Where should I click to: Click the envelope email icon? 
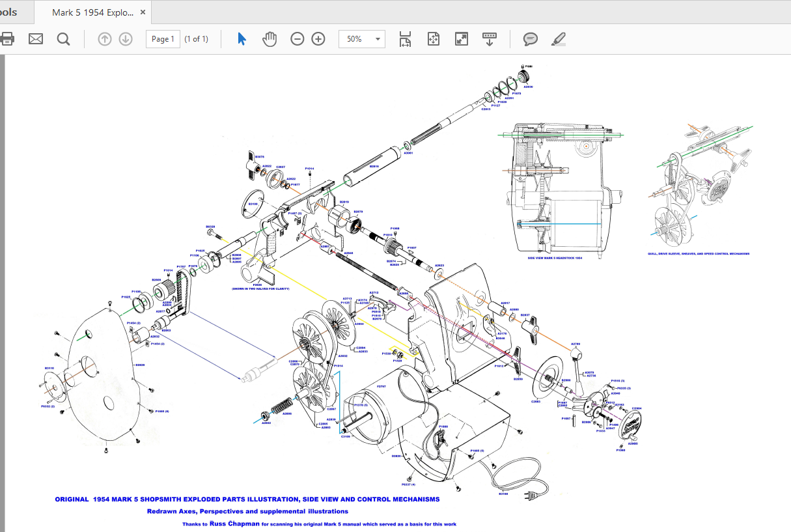[x=36, y=39]
